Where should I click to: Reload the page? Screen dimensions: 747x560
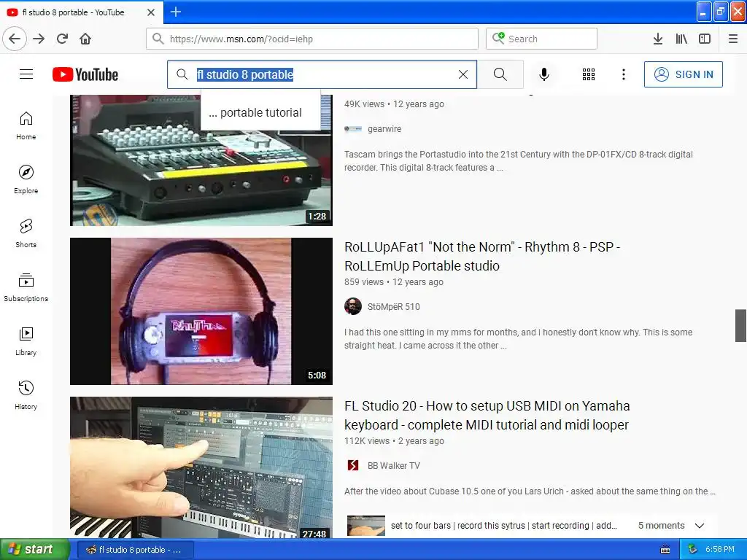tap(63, 39)
